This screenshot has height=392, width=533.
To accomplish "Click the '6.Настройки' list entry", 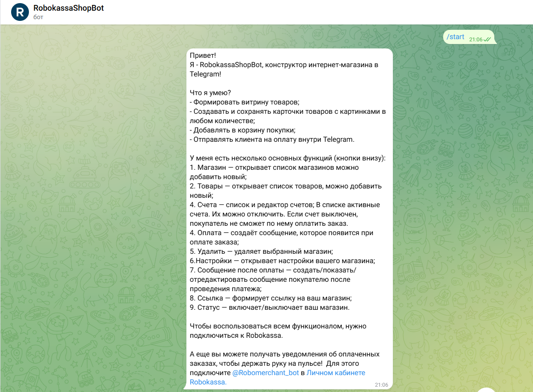I will click(283, 261).
